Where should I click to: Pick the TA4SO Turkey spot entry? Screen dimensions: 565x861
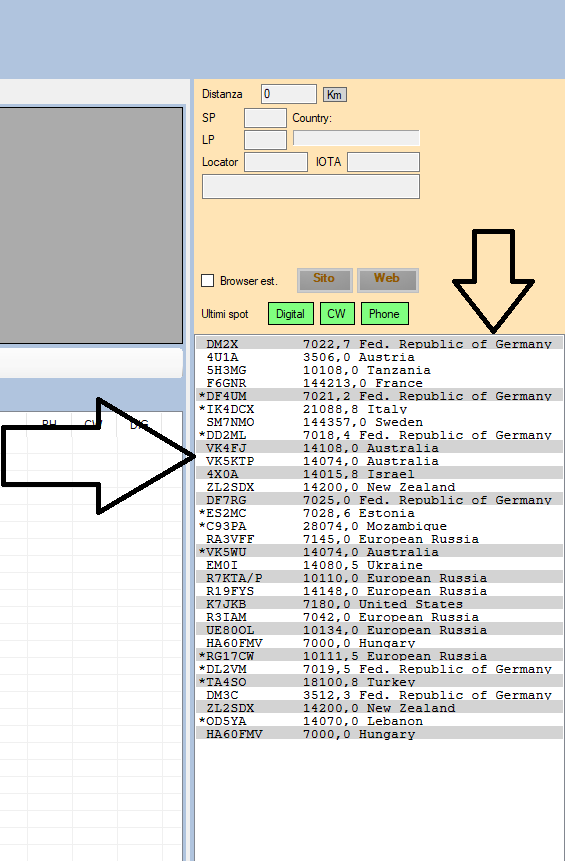[x=379, y=682]
